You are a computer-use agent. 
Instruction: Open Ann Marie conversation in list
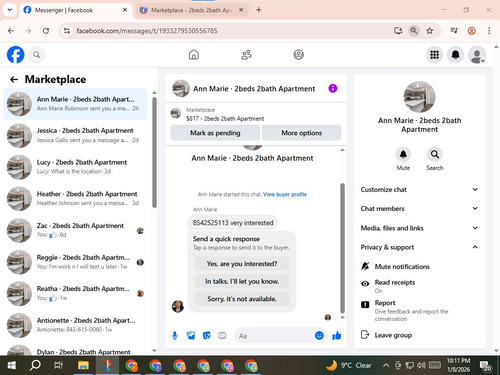point(75,104)
